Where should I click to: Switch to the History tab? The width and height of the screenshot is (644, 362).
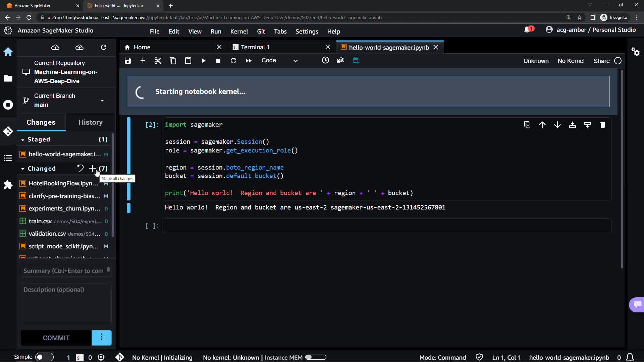(x=90, y=122)
